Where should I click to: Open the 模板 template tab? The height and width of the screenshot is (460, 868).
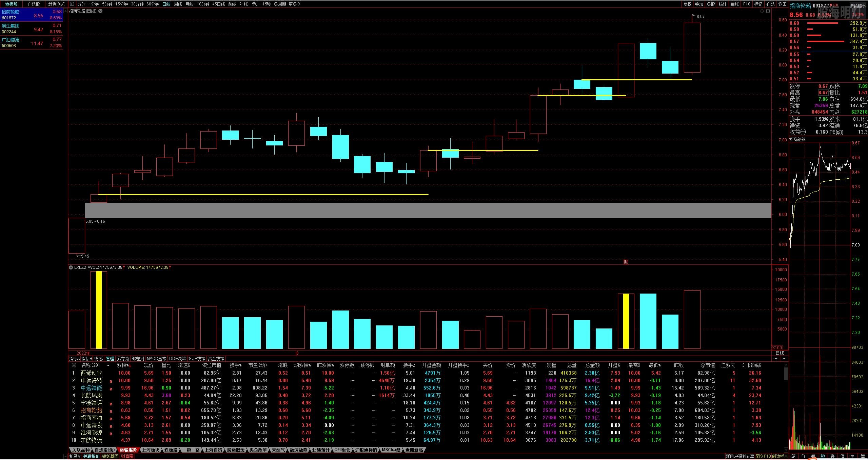[x=99, y=359]
